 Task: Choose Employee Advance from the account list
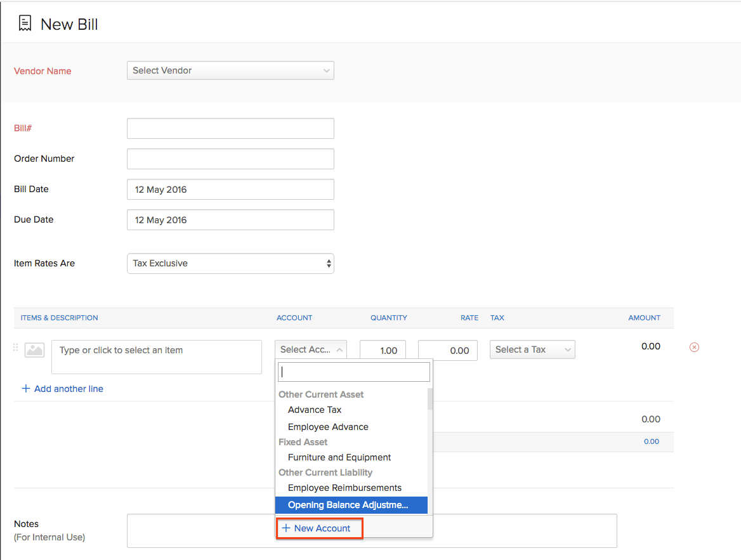(x=327, y=426)
